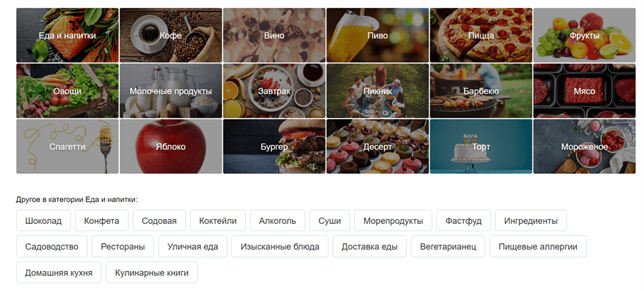Select the Еда и напитки tile
The height and width of the screenshot is (291, 644).
pyautogui.click(x=67, y=35)
